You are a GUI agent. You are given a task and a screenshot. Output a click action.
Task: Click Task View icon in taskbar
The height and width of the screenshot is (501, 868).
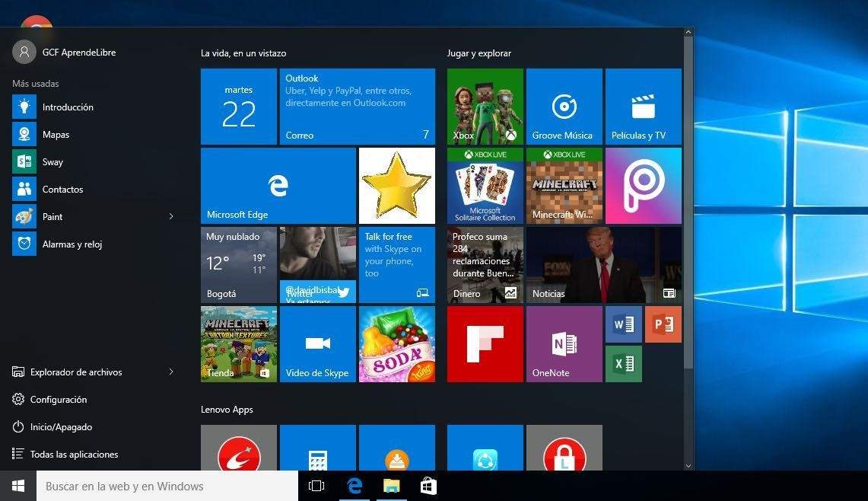coord(316,486)
